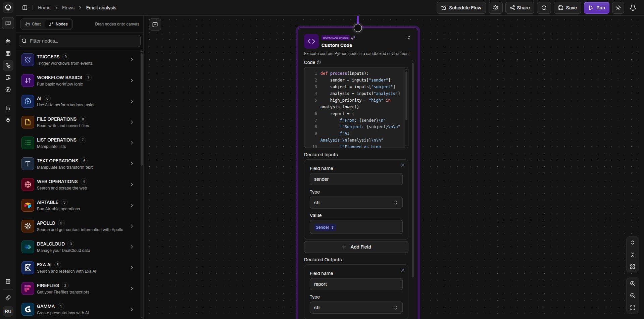Viewport: 644px width, 319px height.
Task: Click the Email analysis breadcrumb
Action: pos(101,8)
